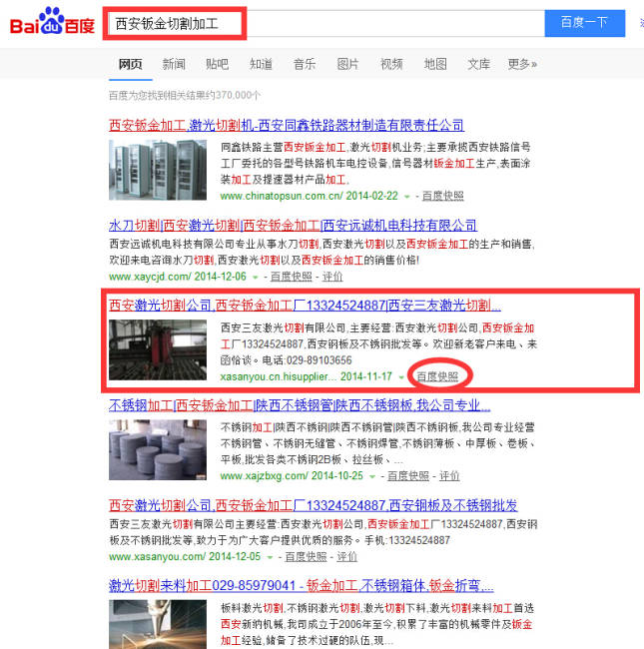The height and width of the screenshot is (649, 644).
Task: Open result title 激光切割来料加工029-85979041
Action: [302, 586]
